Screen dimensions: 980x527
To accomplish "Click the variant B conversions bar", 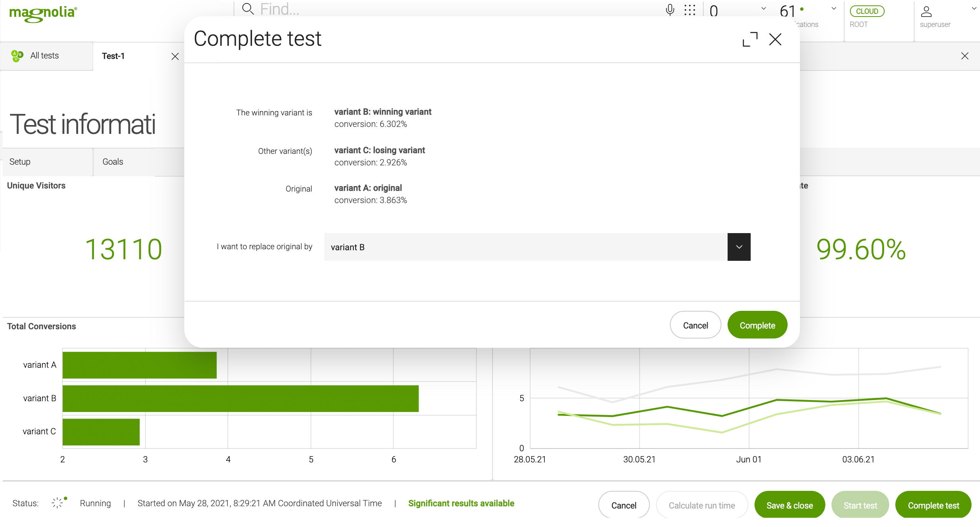I will pyautogui.click(x=240, y=399).
